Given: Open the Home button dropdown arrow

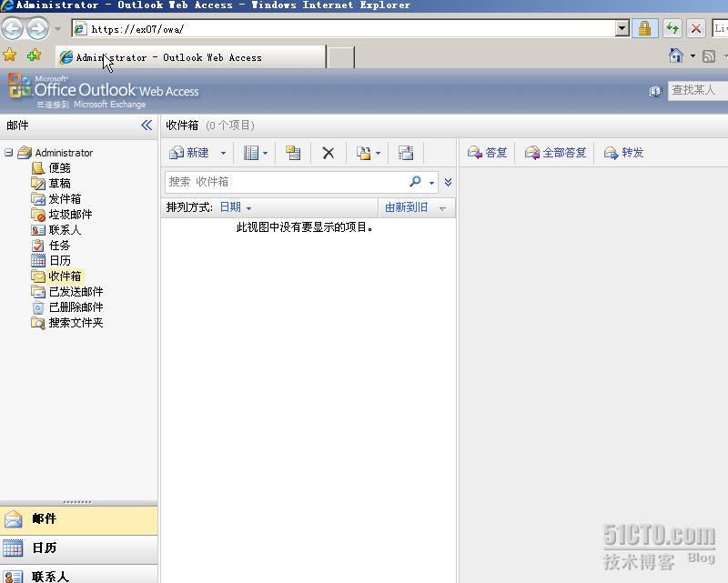Looking at the screenshot, I should [x=693, y=55].
